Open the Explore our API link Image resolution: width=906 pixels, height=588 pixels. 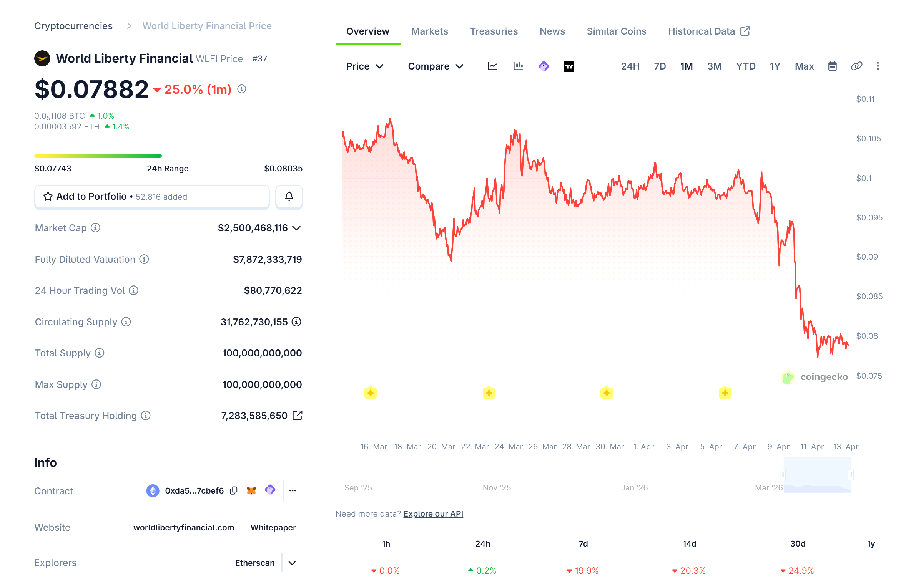[x=433, y=513]
